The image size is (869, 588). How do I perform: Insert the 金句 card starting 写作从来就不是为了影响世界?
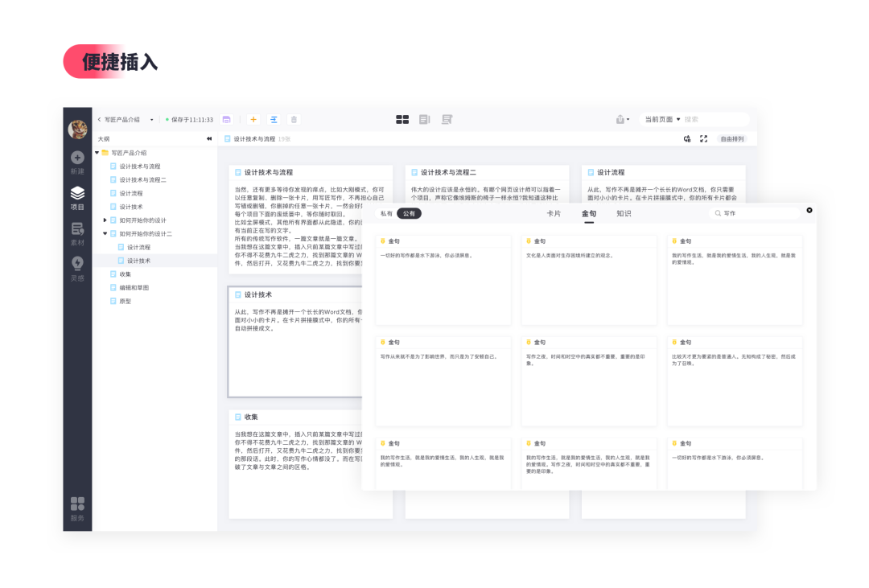pyautogui.click(x=443, y=380)
